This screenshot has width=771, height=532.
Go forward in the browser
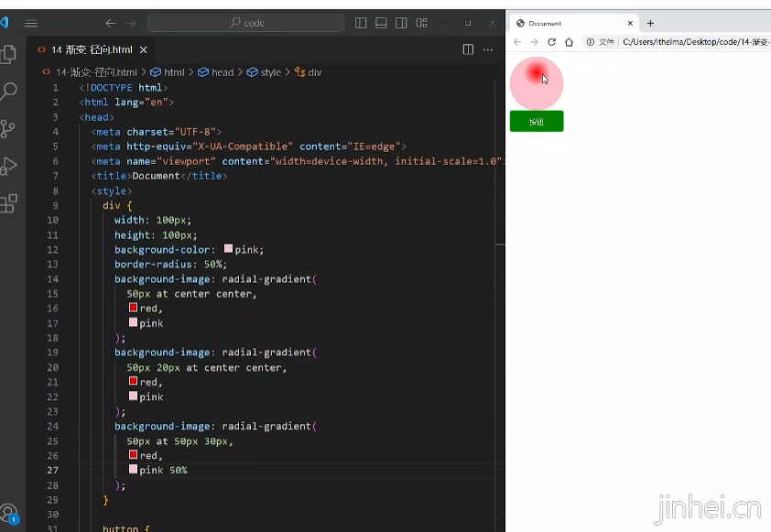[535, 42]
